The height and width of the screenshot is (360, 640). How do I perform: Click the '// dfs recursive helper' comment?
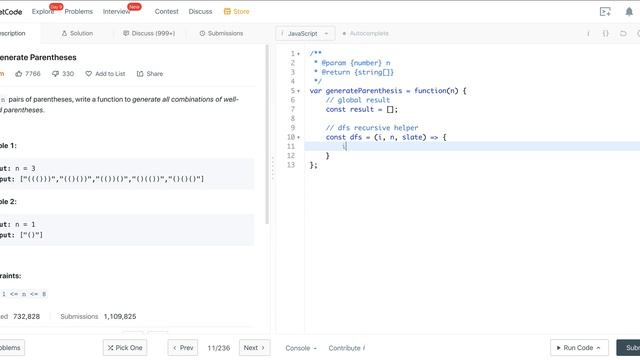(x=372, y=128)
